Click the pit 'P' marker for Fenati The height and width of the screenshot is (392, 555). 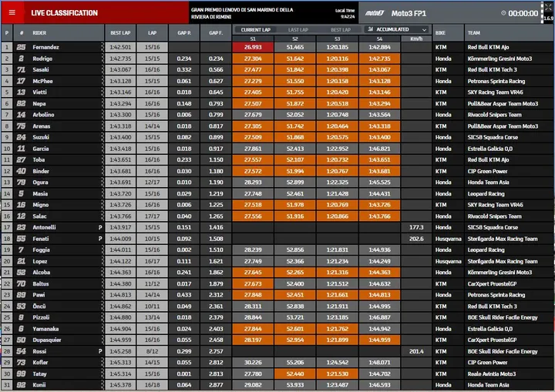[100, 239]
